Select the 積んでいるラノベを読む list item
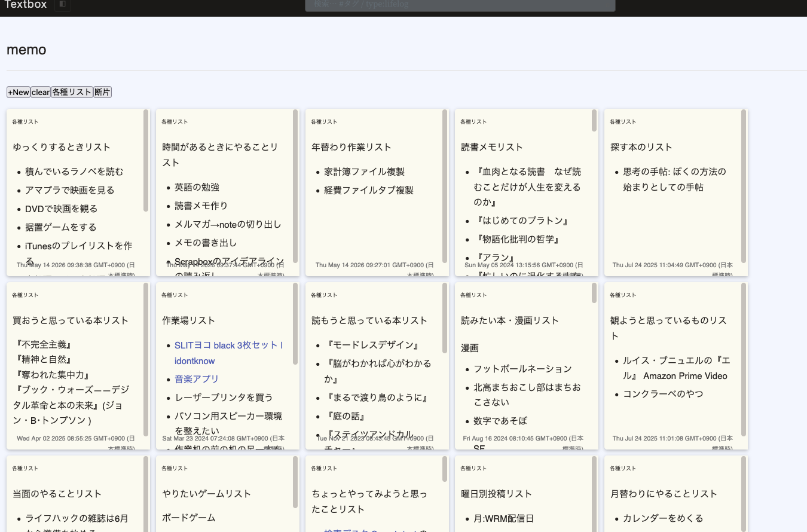 coord(74,172)
